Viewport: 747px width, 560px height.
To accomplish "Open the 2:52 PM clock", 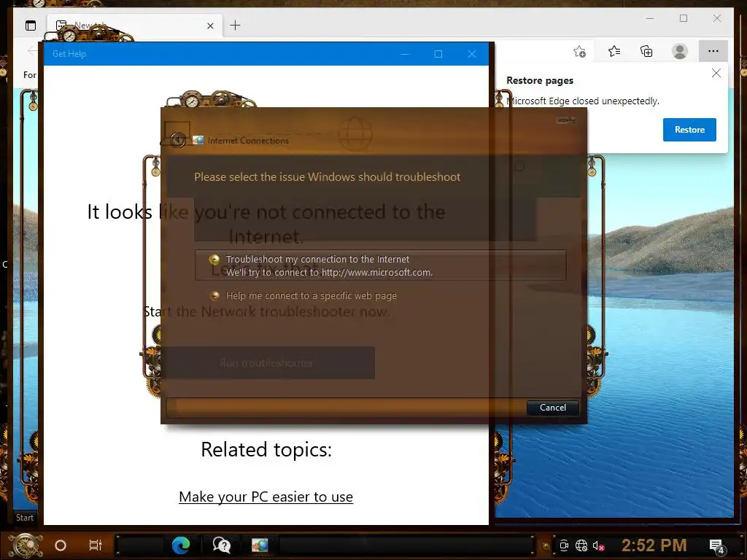I will tap(654, 545).
